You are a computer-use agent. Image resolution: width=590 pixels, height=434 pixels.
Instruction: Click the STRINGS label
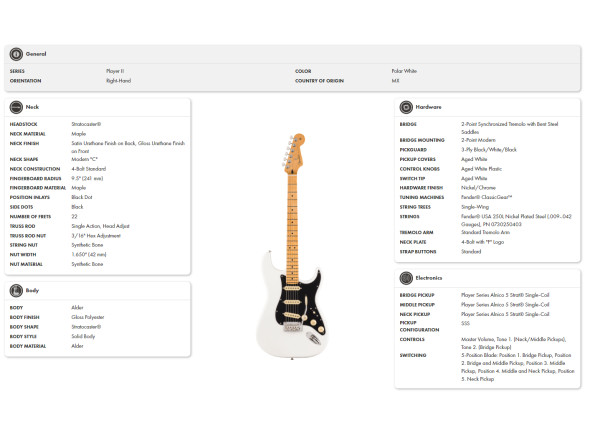pos(409,217)
